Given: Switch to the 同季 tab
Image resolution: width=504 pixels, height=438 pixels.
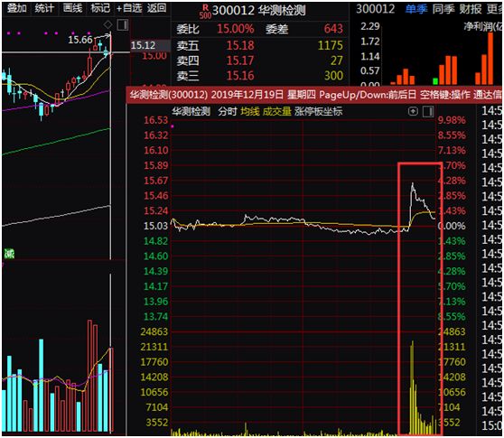Looking at the screenshot, I should point(443,9).
